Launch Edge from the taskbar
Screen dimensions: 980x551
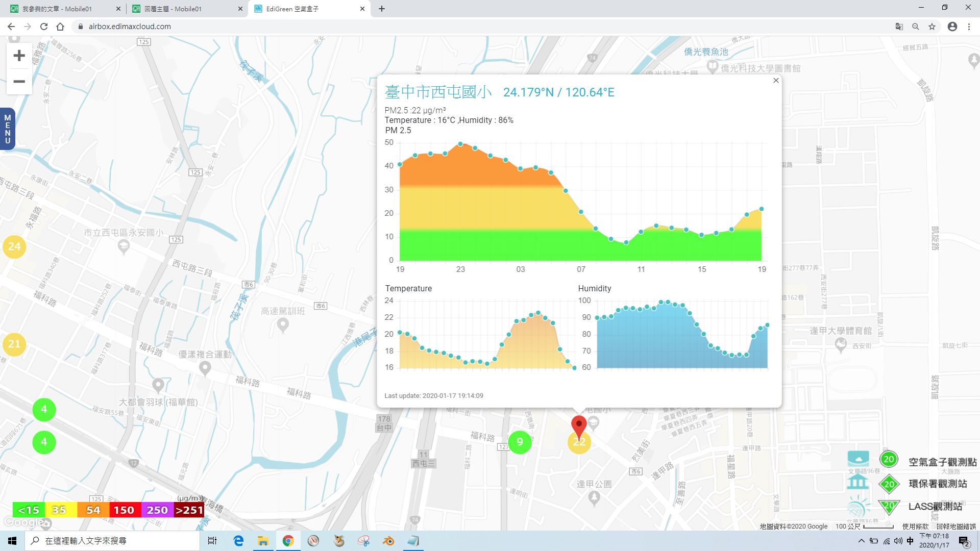(x=238, y=541)
